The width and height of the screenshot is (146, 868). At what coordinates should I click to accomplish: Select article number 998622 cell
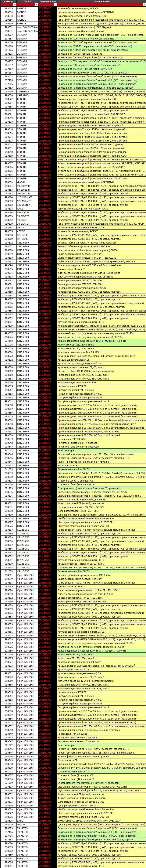[9, 99]
